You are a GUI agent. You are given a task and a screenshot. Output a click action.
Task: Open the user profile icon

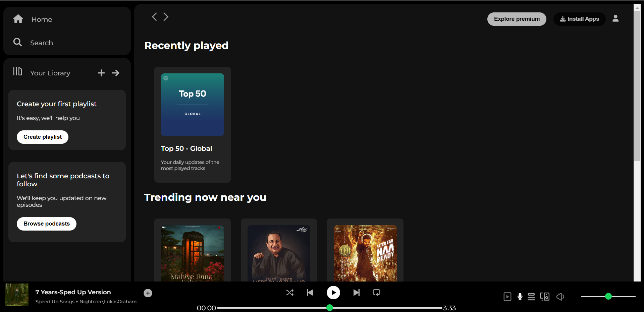(x=615, y=18)
